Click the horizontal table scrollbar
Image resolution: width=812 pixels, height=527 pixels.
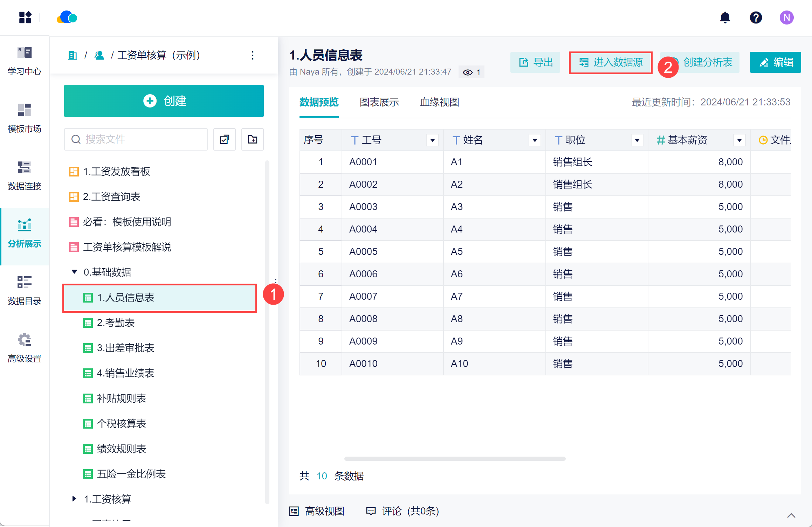pyautogui.click(x=455, y=458)
